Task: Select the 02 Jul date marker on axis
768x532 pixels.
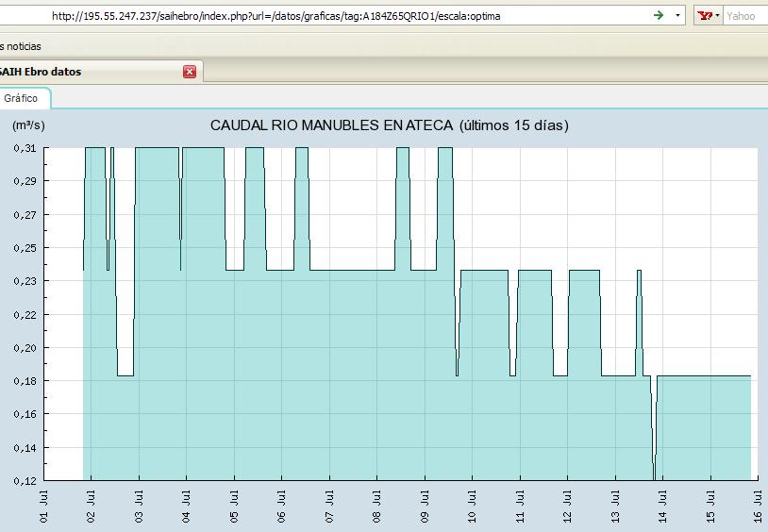Action: (92, 507)
